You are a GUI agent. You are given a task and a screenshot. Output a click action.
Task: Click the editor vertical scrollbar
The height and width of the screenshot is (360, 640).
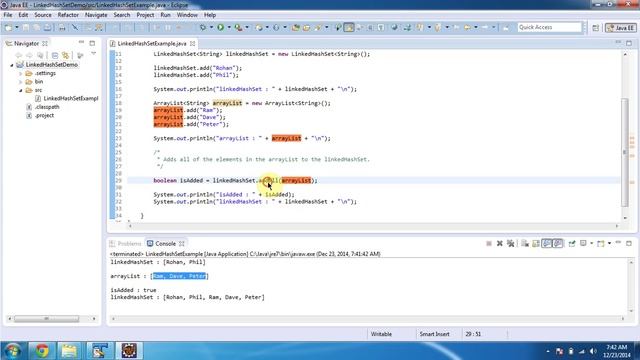(624, 152)
